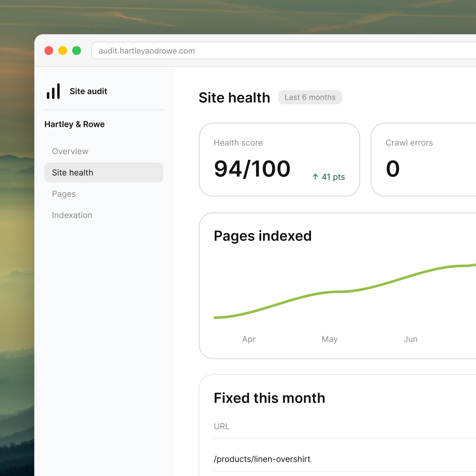Image resolution: width=476 pixels, height=476 pixels.
Task: Click the /products/linen-overshirt URL row
Action: pyautogui.click(x=345, y=459)
